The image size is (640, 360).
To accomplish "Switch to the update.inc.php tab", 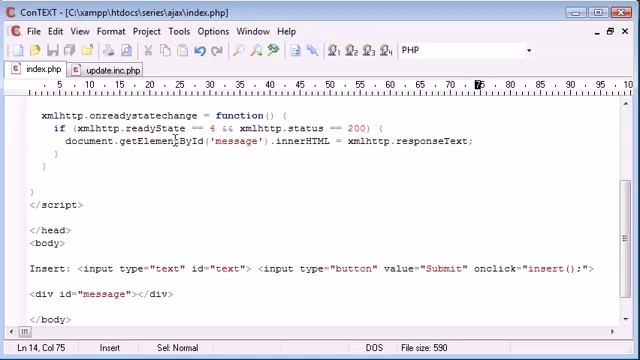I will click(106, 70).
